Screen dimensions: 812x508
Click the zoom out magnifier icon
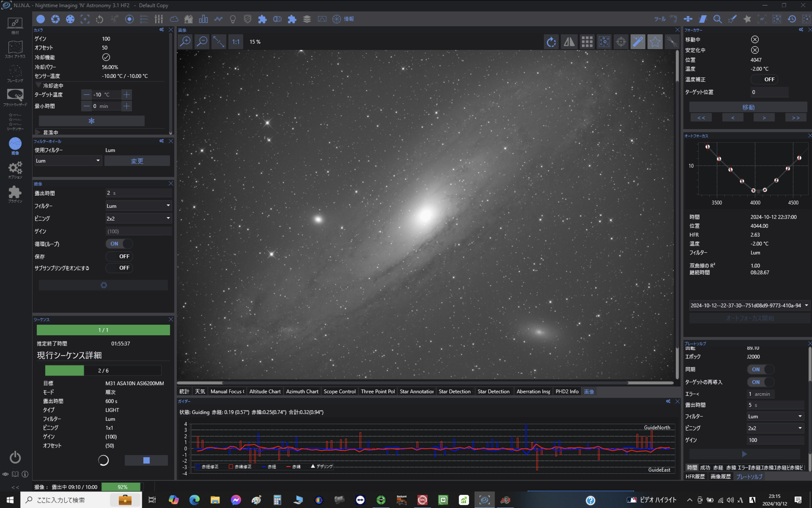202,41
